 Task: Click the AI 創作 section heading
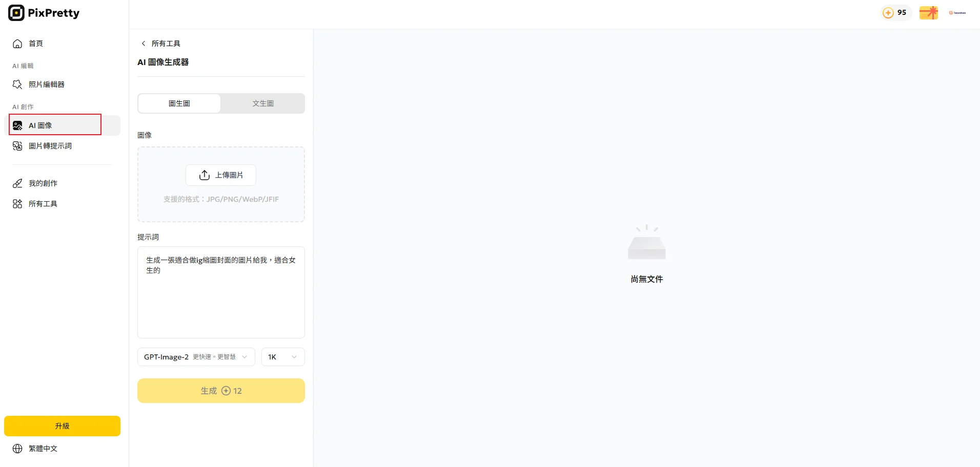[x=23, y=107]
